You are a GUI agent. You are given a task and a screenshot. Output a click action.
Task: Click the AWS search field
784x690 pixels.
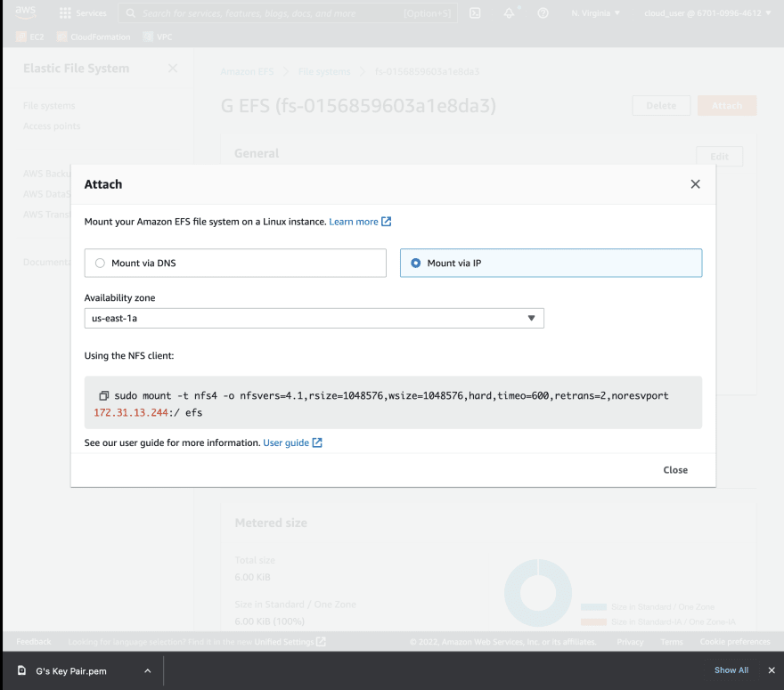coord(288,13)
